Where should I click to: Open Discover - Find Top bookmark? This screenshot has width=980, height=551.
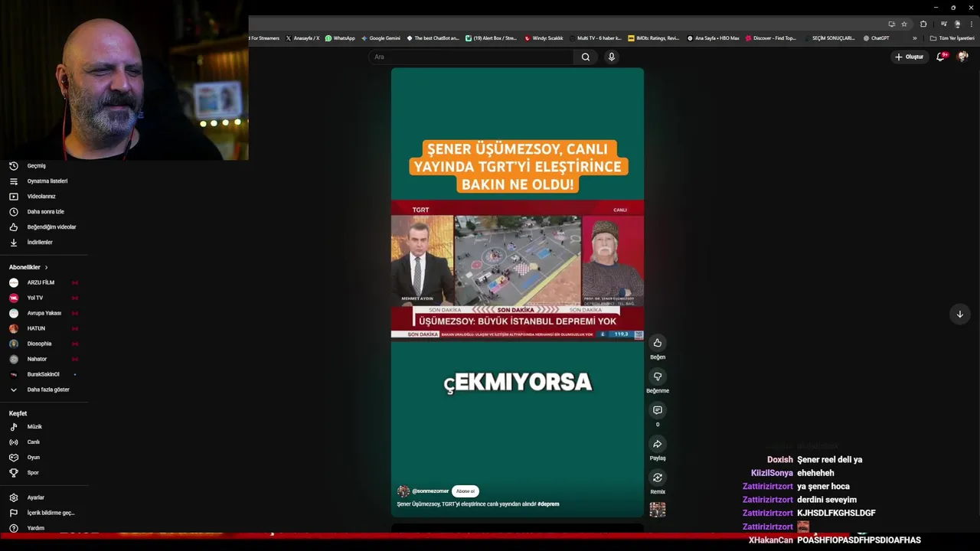(771, 38)
